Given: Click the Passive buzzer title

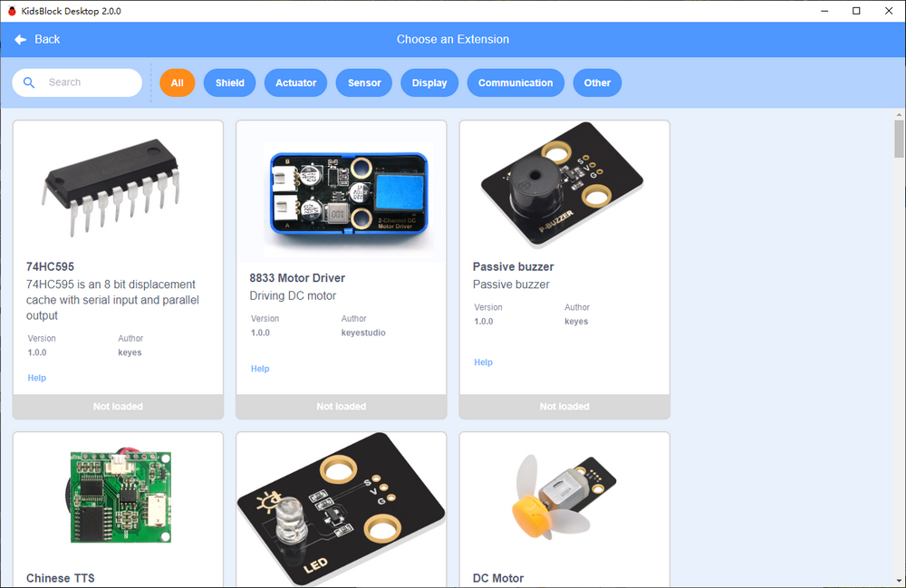Looking at the screenshot, I should click(513, 267).
